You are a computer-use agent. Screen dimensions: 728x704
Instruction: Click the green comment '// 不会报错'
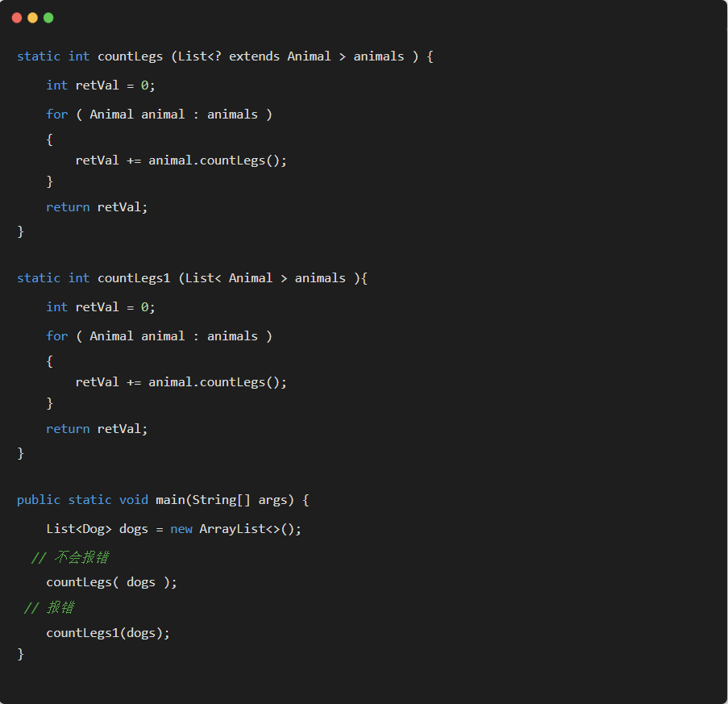(x=69, y=557)
